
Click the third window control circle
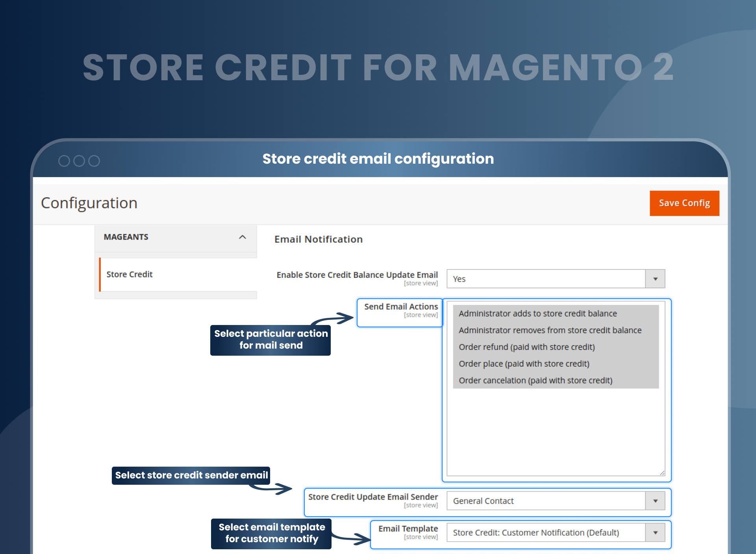[94, 161]
